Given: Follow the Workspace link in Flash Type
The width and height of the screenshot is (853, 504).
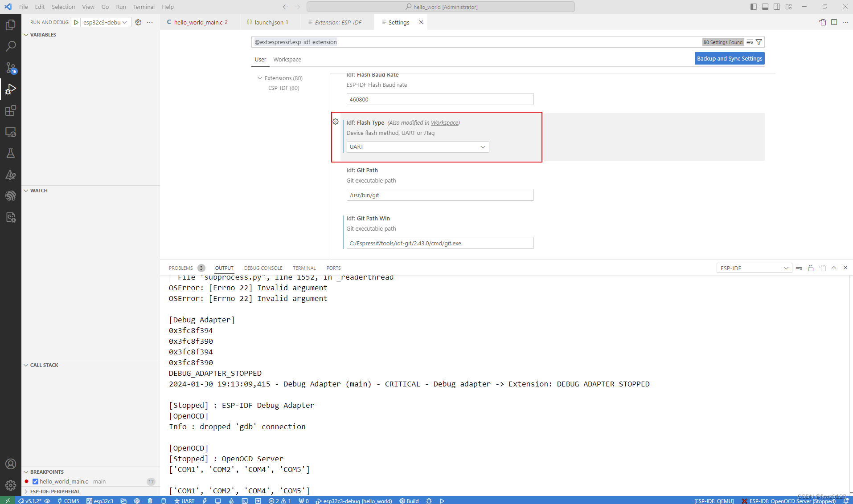Looking at the screenshot, I should click(444, 122).
